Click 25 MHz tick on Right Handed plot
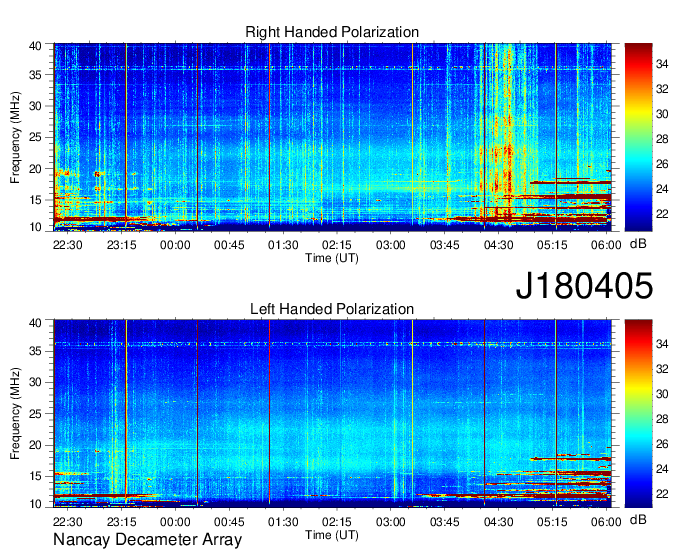The height and width of the screenshot is (552, 680). click(x=35, y=137)
